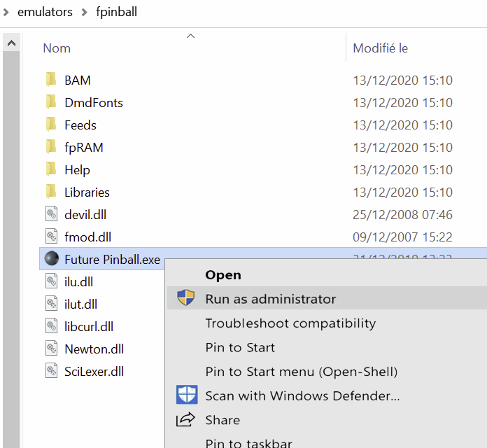Viewport: 487px width, 448px height.
Task: Select Pin to Start menu (Open-Shell)
Action: coord(301,371)
